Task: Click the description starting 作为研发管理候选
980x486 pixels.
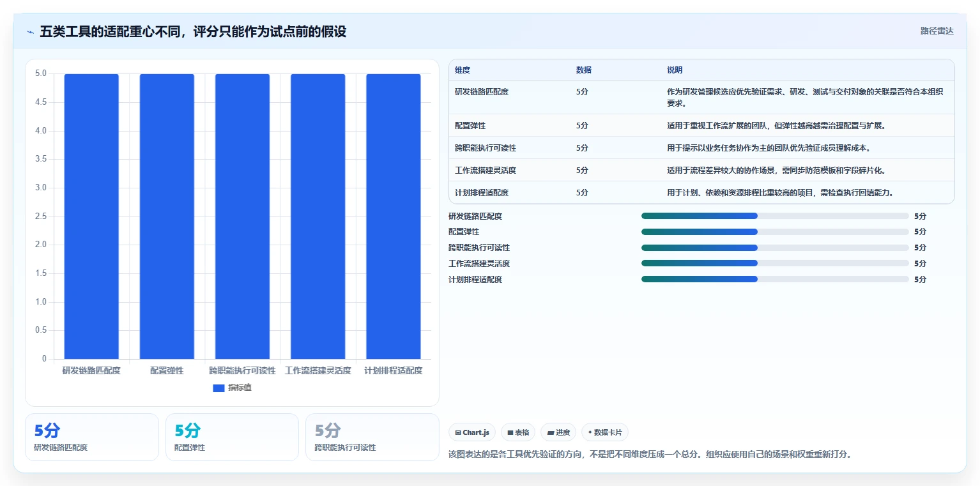Action: [805, 97]
